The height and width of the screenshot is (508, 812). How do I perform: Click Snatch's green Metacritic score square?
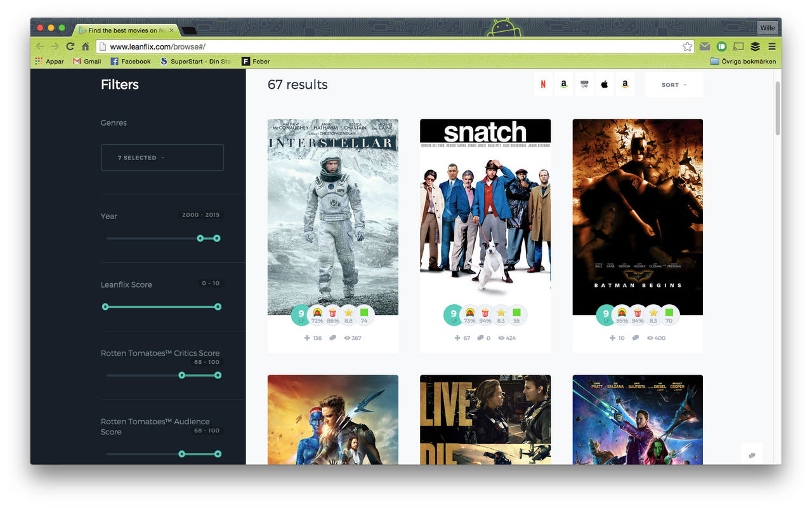coord(516,312)
